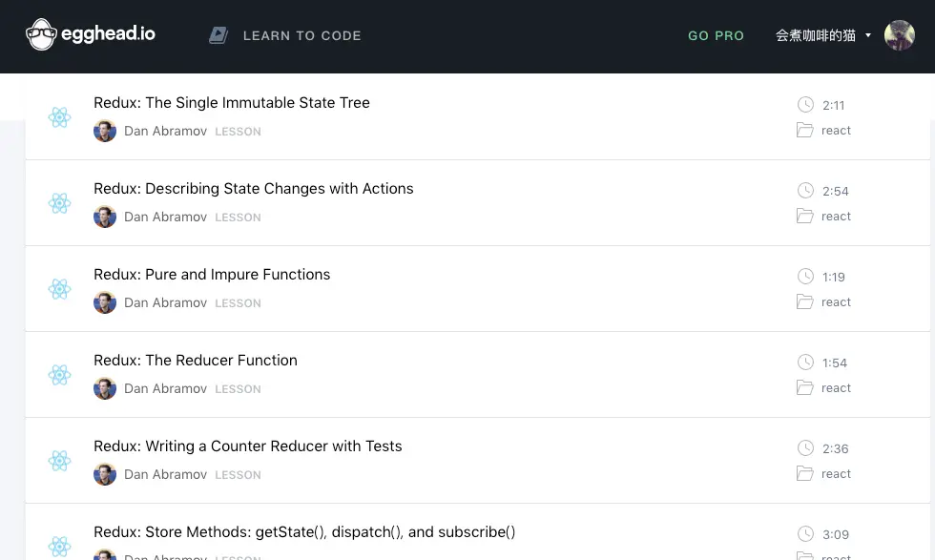Image resolution: width=935 pixels, height=560 pixels.
Task: Expand the user menu via its caret arrow
Action: (x=866, y=34)
